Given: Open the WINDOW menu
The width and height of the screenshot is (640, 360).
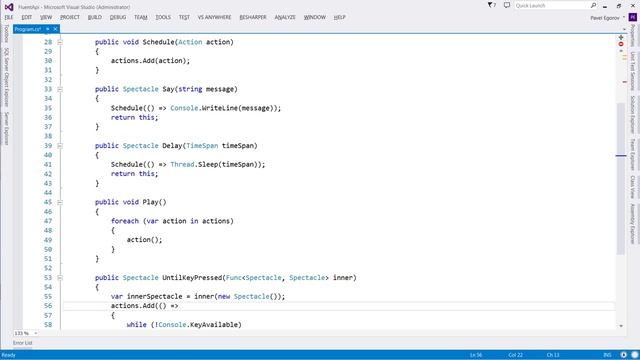Looking at the screenshot, I should (x=315, y=17).
